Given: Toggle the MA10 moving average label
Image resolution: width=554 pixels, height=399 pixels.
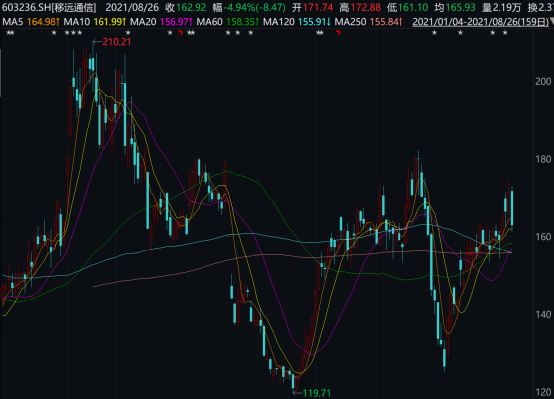Looking at the screenshot, I should (77, 22).
